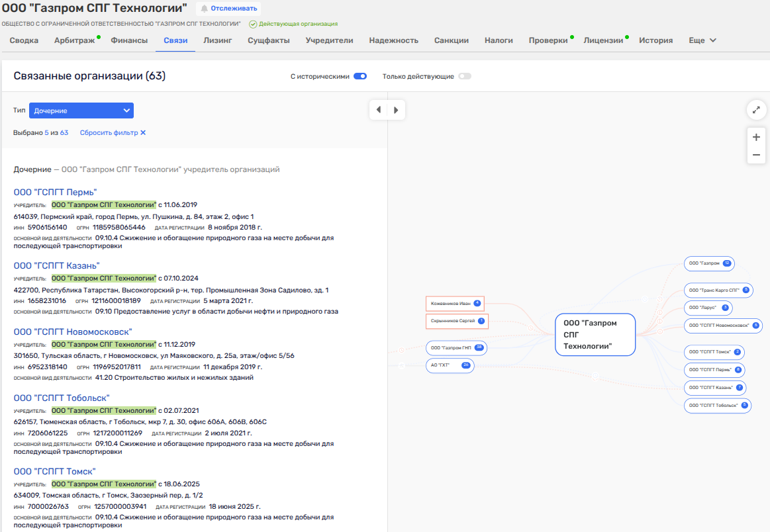Viewport: 770px width, 532px height.
Task: Click the X icon beside Сбросить фильтр
Action: (x=143, y=132)
